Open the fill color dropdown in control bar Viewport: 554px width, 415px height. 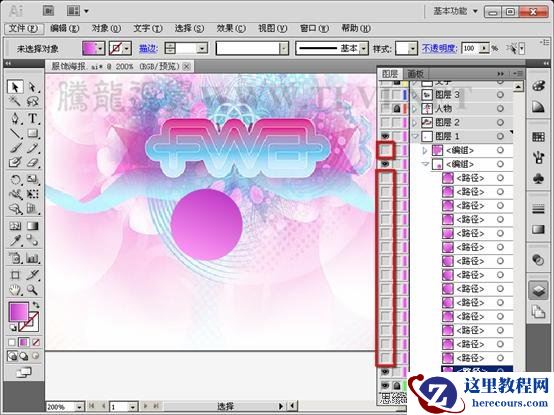pos(100,48)
